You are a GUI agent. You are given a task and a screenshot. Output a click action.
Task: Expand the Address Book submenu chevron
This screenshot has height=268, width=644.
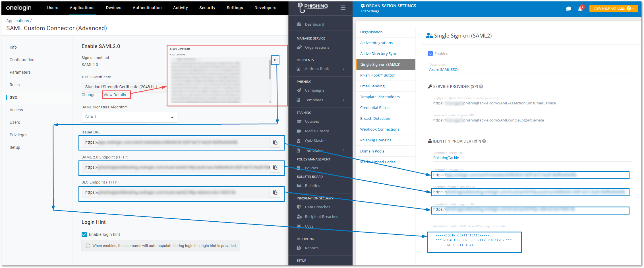click(343, 69)
